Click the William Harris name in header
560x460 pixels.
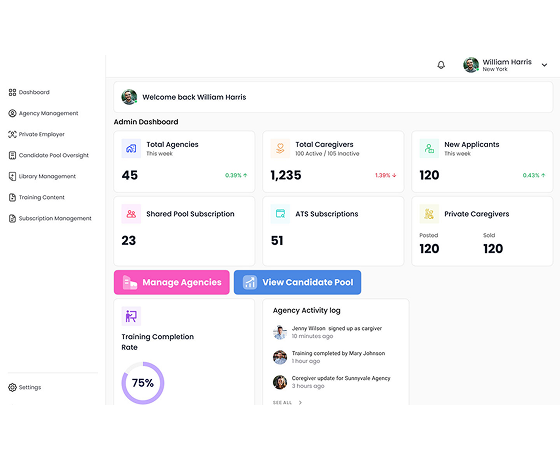(507, 62)
